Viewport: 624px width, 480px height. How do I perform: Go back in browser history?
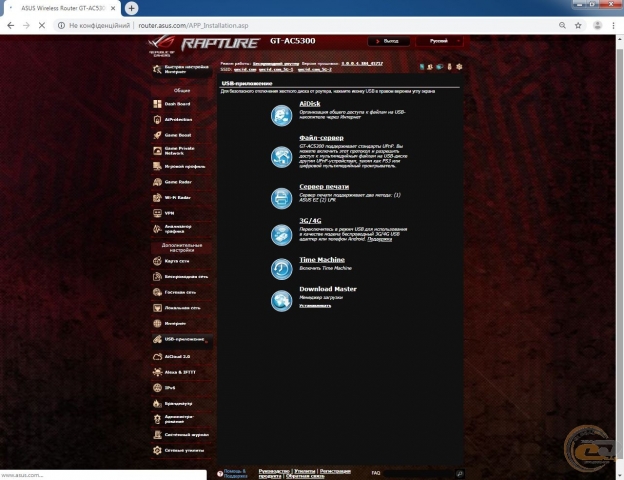coord(11,25)
